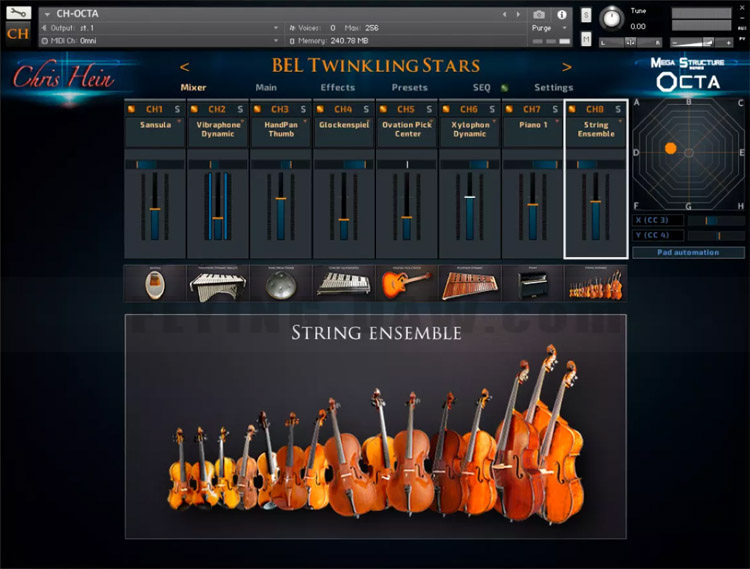Toggle CH1 channel power button
The width and height of the screenshot is (750, 569).
tap(131, 109)
